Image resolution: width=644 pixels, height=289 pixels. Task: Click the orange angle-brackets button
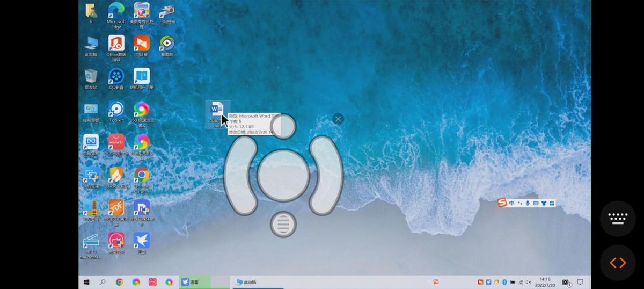tap(618, 263)
